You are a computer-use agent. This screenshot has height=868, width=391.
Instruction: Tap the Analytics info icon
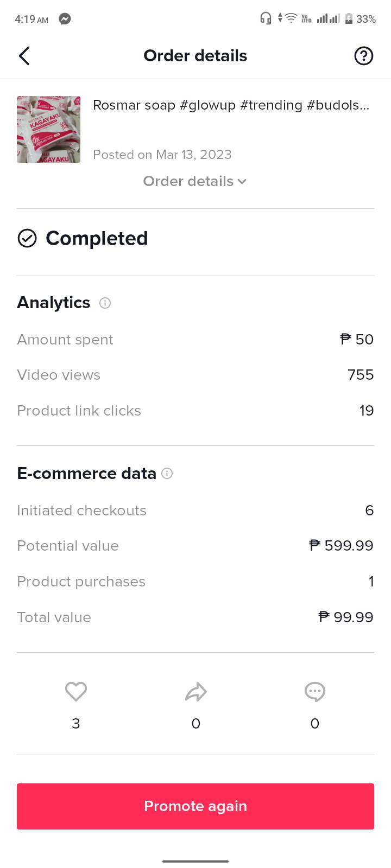tap(105, 303)
